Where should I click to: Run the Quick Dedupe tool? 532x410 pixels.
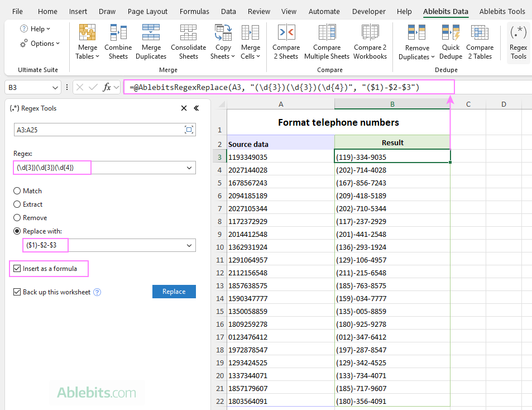[450, 42]
